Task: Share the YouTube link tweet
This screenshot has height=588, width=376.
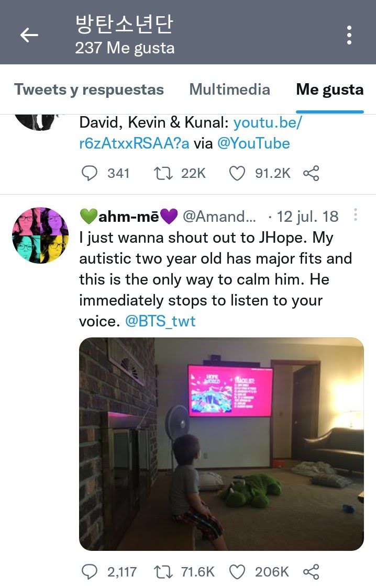Action: (x=311, y=173)
